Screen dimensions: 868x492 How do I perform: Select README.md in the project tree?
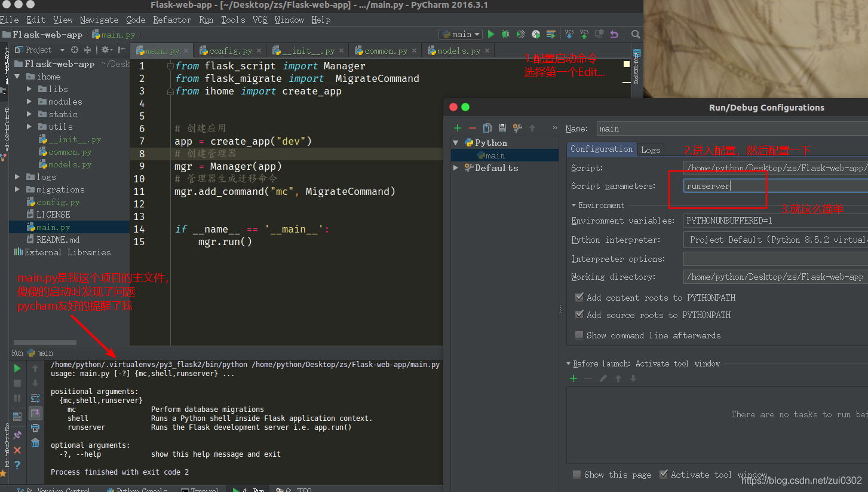click(58, 240)
